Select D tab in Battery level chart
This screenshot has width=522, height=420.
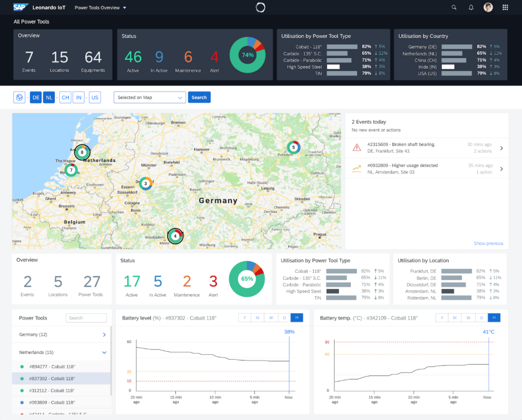tap(284, 318)
